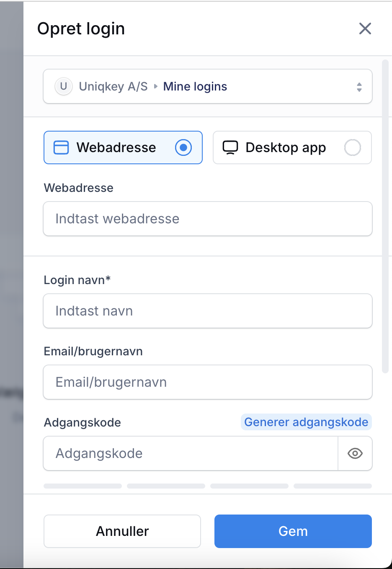This screenshot has width=392, height=569.
Task: Open the Mine logins location dropdown
Action: click(x=208, y=86)
